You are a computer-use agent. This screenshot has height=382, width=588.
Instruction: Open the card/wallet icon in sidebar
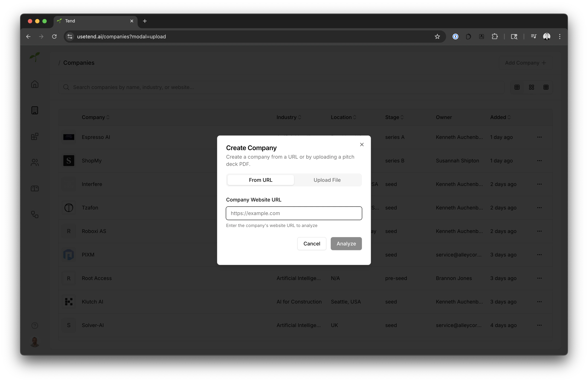35,188
